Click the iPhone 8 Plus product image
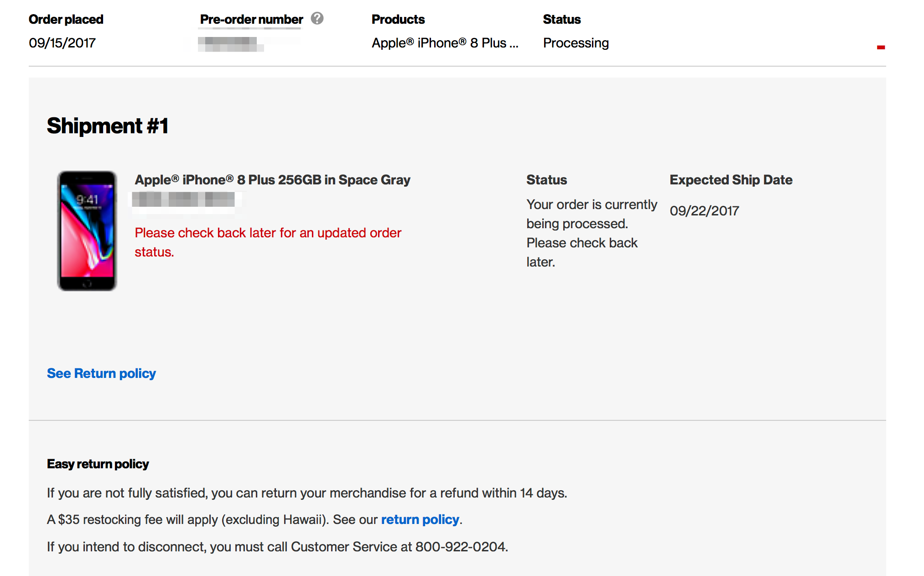Viewport: 924px width, 576px height. click(87, 231)
